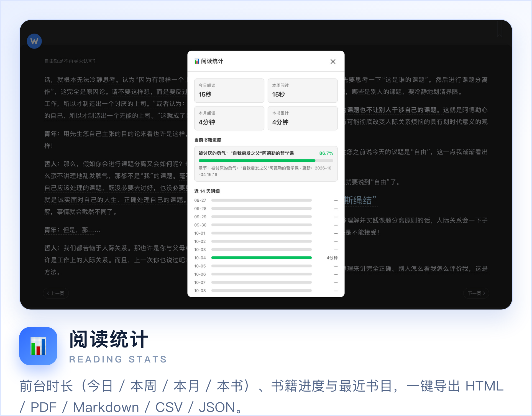Image resolution: width=532 pixels, height=416 pixels.
Task: Click the 10-07 date row
Action: pyautogui.click(x=266, y=282)
